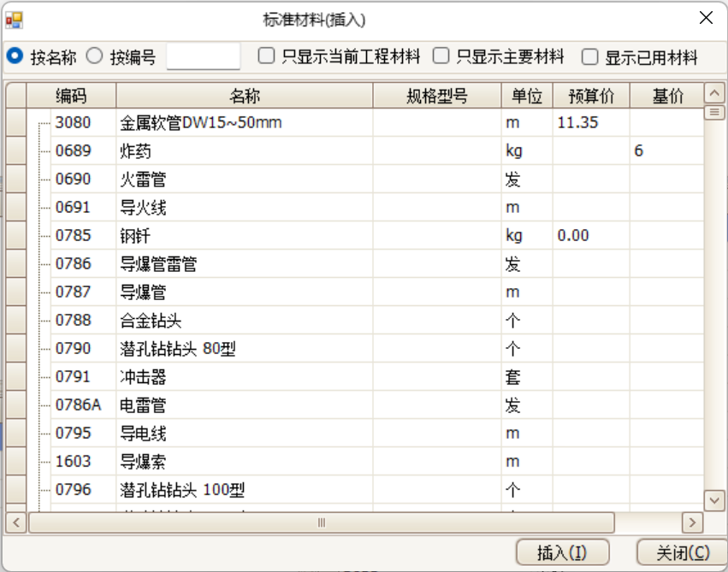Toggle 显示已用材料 checkbox

[589, 56]
